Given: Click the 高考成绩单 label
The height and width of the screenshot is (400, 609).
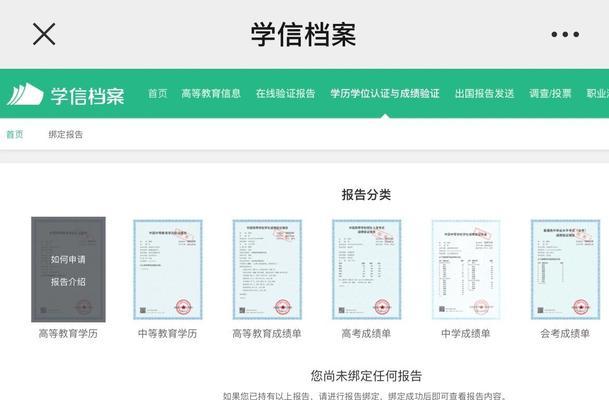Looking at the screenshot, I should point(366,334).
